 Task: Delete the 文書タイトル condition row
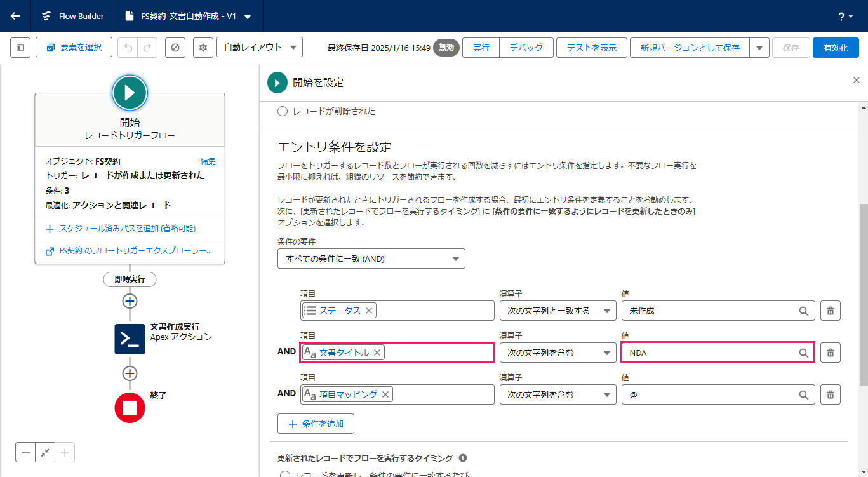point(831,353)
